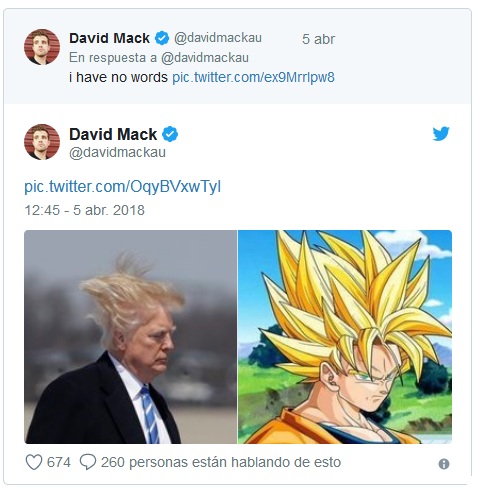The height and width of the screenshot is (490, 477).
Task: Open replies via the speech bubble icon
Action: click(x=88, y=462)
